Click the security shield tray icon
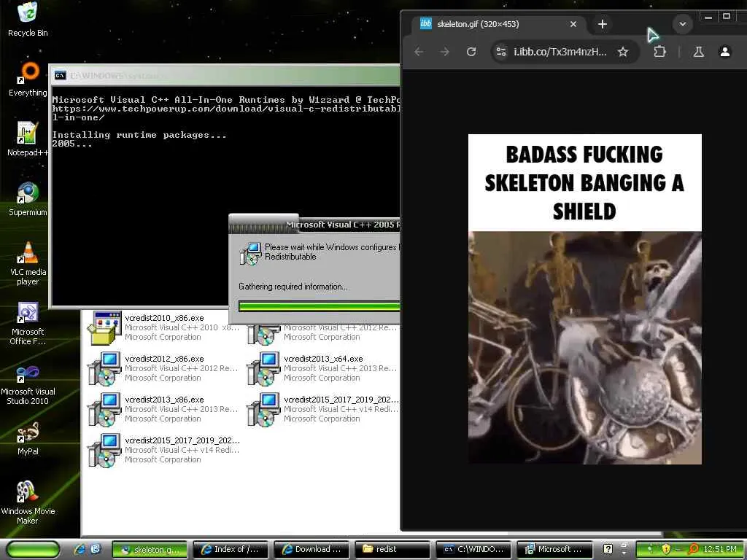 (x=666, y=549)
